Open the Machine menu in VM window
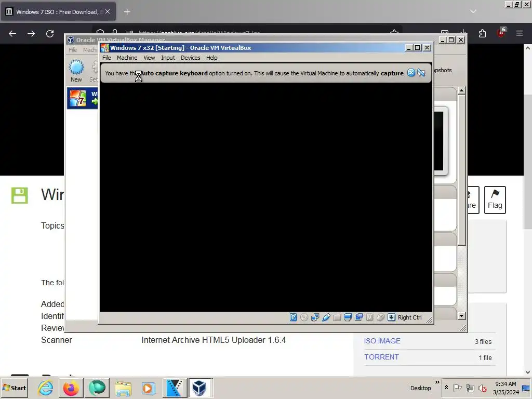This screenshot has width=532, height=399. pyautogui.click(x=127, y=58)
